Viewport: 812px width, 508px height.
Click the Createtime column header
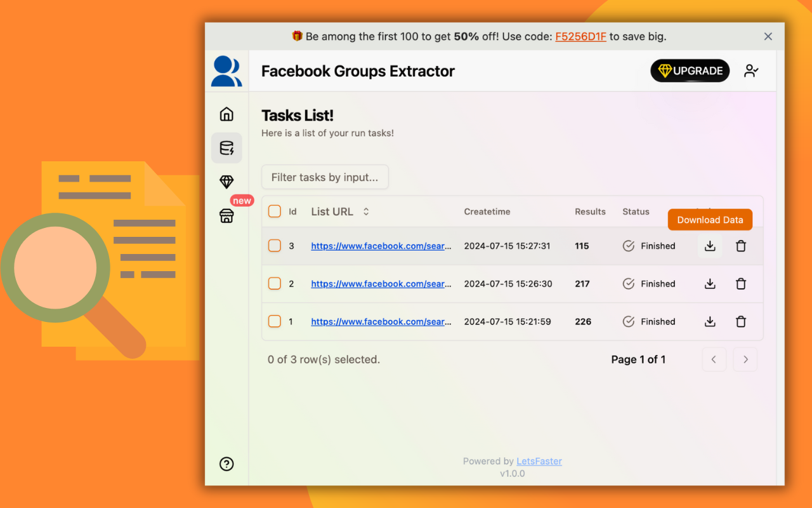tap(487, 211)
